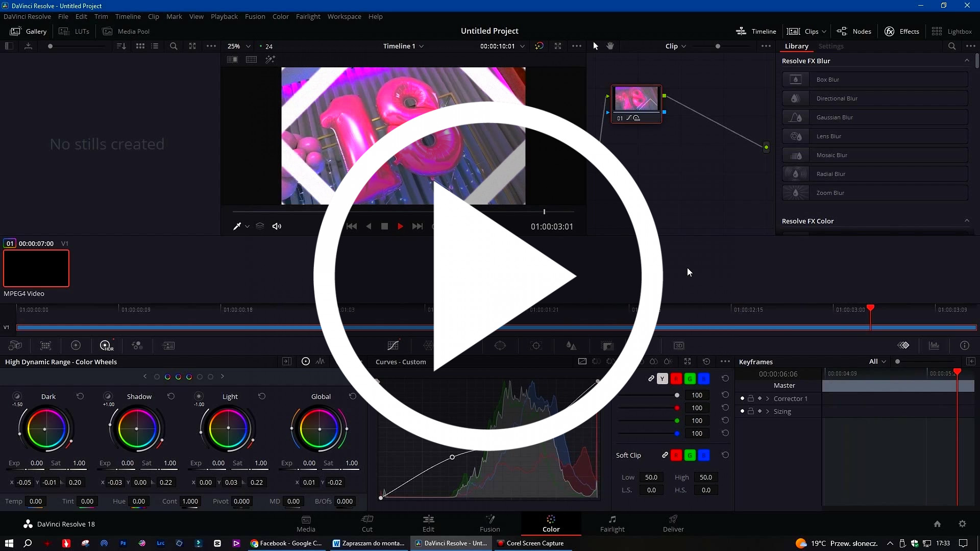Open the Nodes panel
The height and width of the screenshot is (551, 980).
(854, 31)
